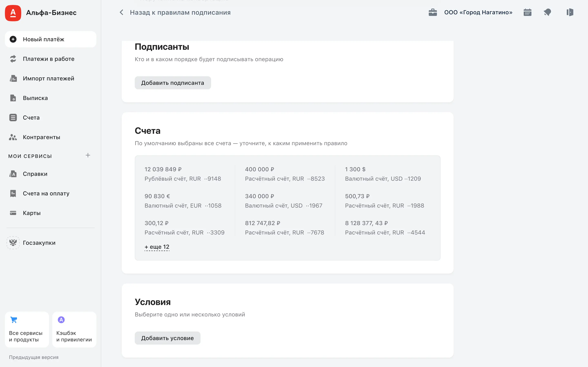
Task: Click the Alfa-Business red logo icon
Action: click(x=13, y=13)
